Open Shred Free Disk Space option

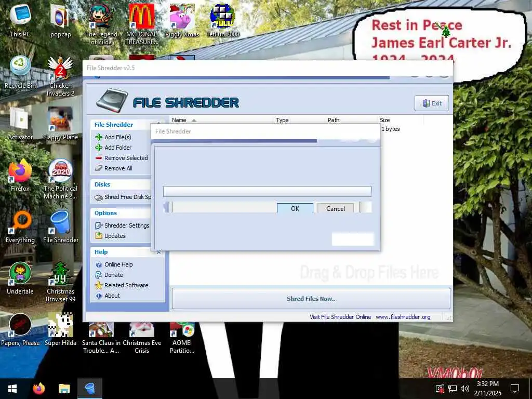click(x=123, y=197)
